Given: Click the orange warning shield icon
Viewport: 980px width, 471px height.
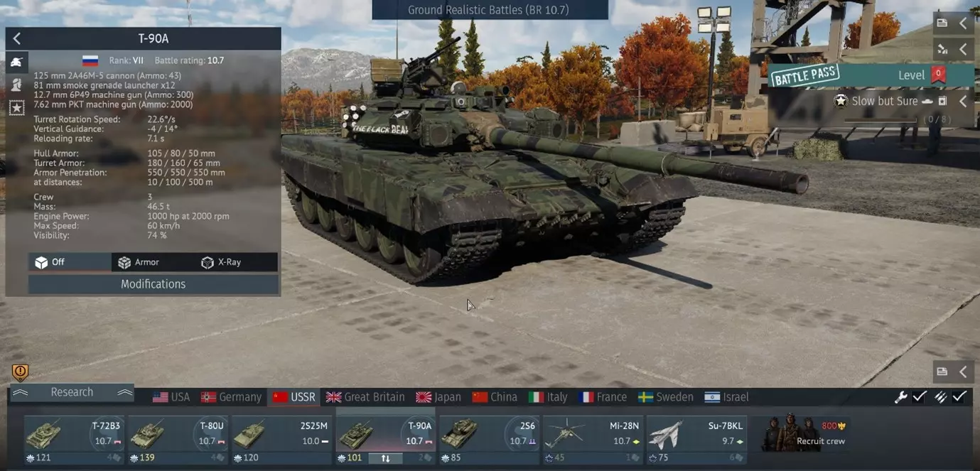Looking at the screenshot, I should pyautogui.click(x=21, y=372).
